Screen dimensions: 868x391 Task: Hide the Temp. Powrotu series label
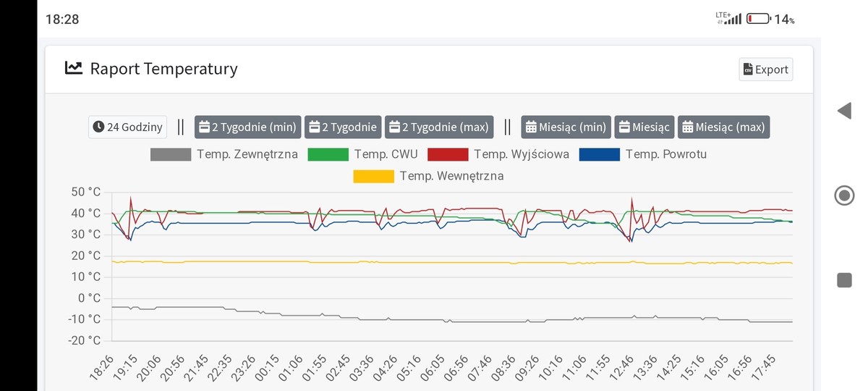[666, 154]
